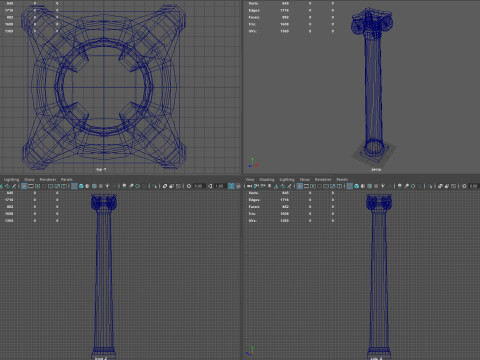The width and height of the screenshot is (480, 360).
Task: Open the Lighting menu in the side panel
Action: (x=287, y=179)
